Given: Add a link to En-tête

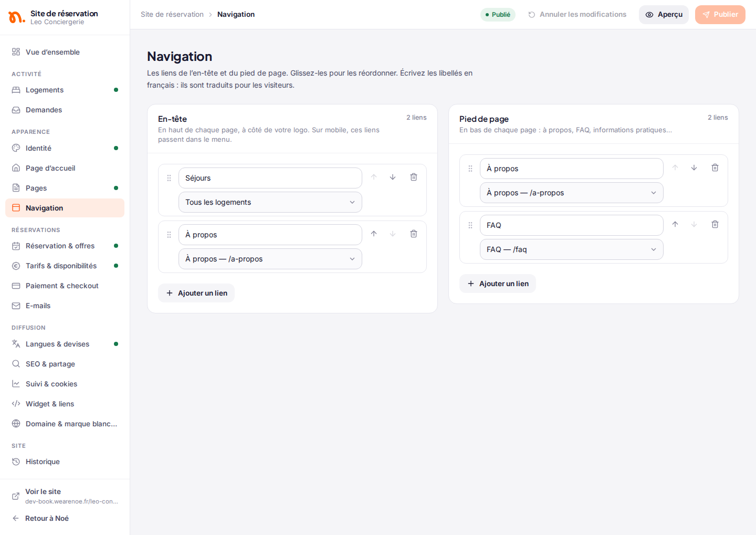Looking at the screenshot, I should pos(196,293).
